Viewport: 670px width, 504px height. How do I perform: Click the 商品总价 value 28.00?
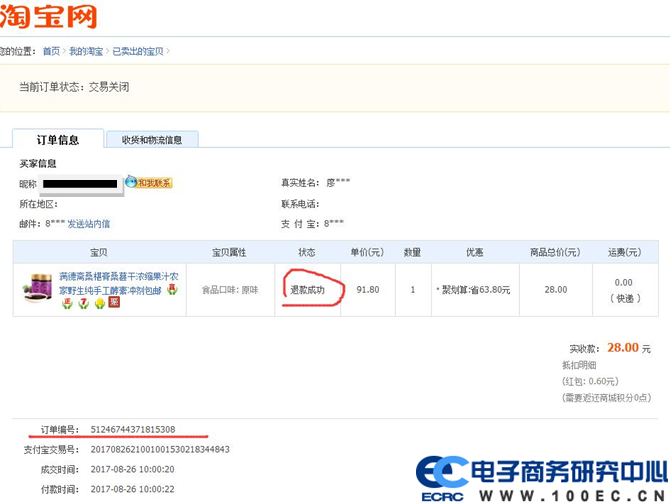click(x=556, y=290)
